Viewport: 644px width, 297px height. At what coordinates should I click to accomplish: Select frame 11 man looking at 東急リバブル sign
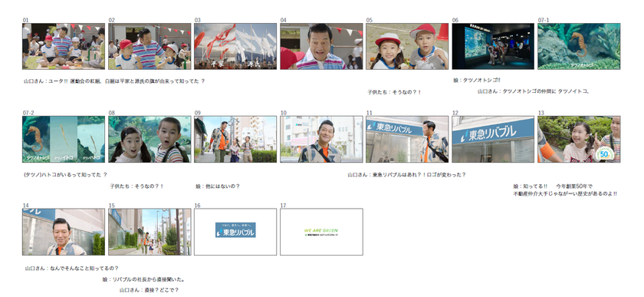[x=407, y=139]
